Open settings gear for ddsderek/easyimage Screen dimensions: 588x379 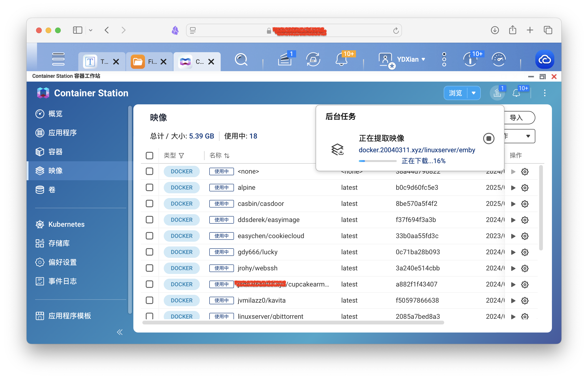click(x=524, y=220)
